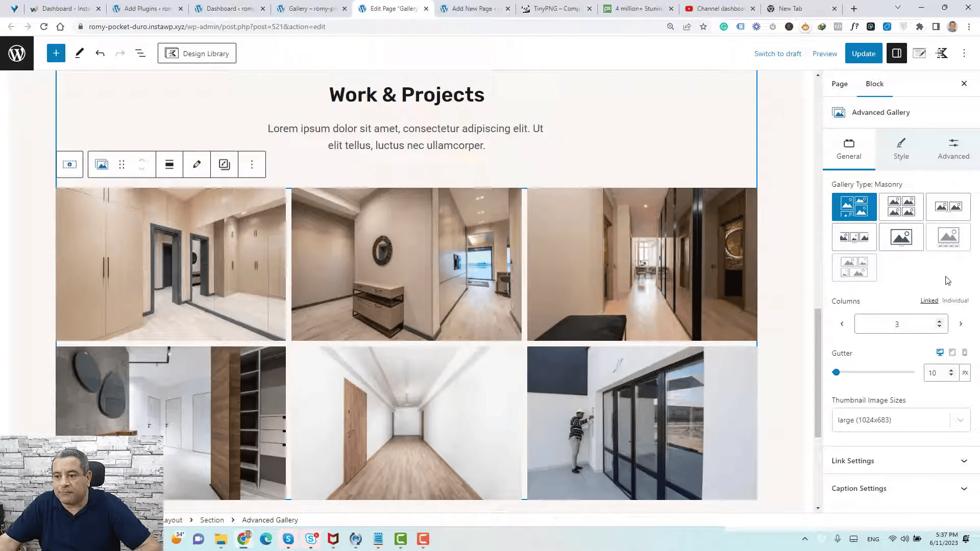980x551 pixels.
Task: Click the Update button
Action: [x=864, y=53]
